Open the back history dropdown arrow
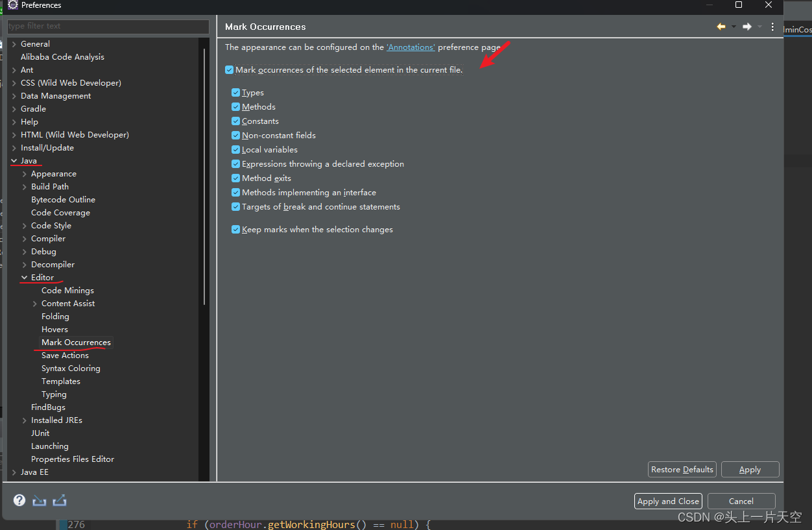Viewport: 812px width, 530px height. click(734, 27)
